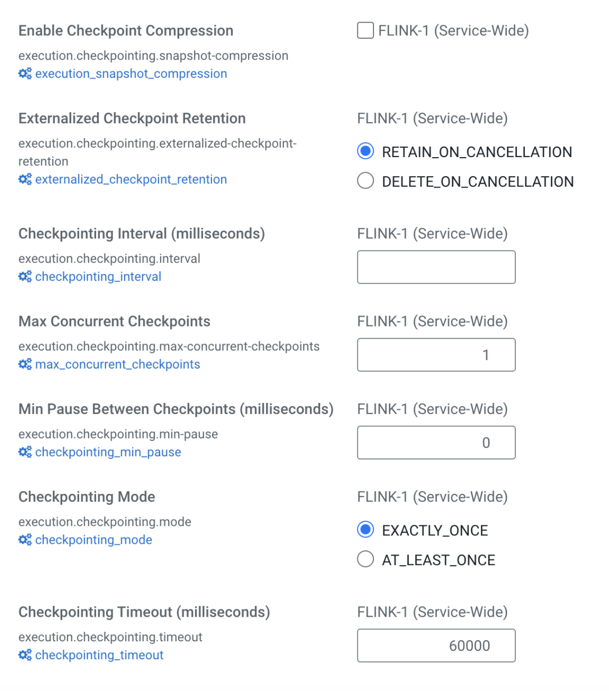Image resolution: width=609 pixels, height=691 pixels.
Task: Click Min Pause Between Checkpoints field
Action: click(x=436, y=443)
